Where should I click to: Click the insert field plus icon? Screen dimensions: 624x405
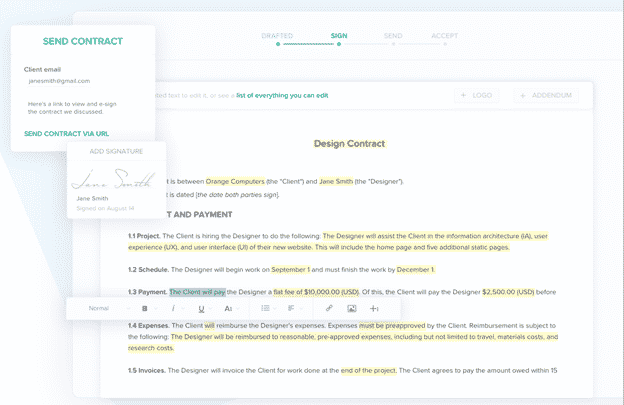(374, 308)
